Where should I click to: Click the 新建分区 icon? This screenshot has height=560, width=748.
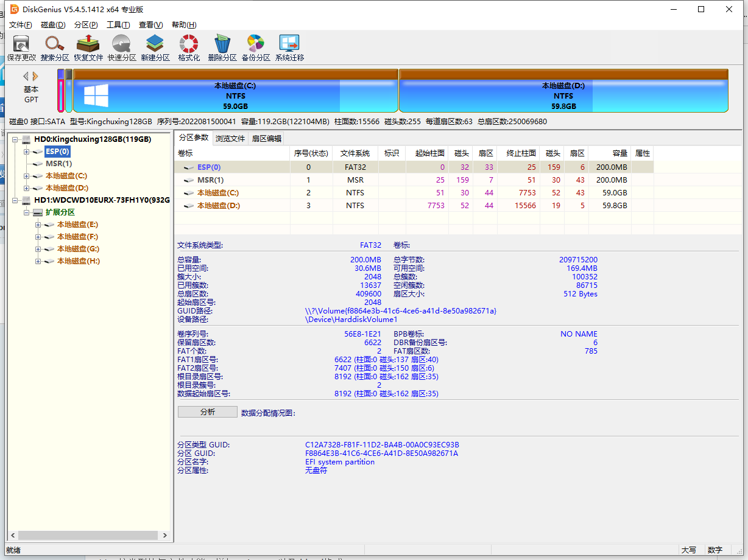155,47
